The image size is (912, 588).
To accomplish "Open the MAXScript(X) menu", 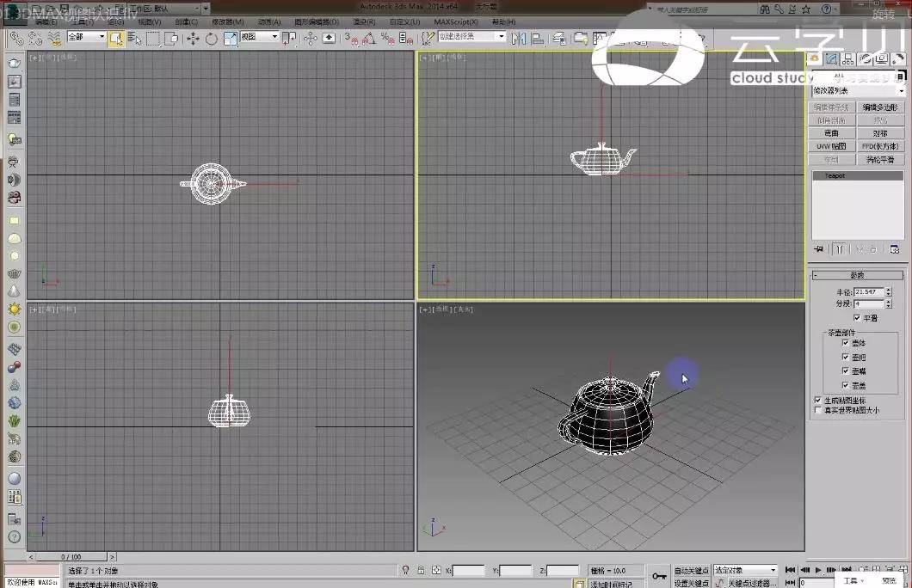I will point(456,22).
